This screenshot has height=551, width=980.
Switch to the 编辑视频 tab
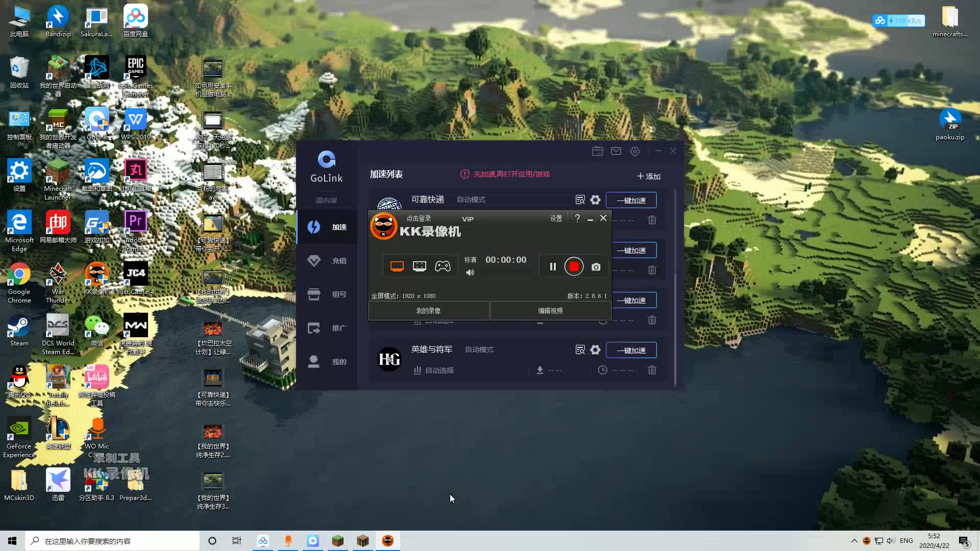click(550, 310)
